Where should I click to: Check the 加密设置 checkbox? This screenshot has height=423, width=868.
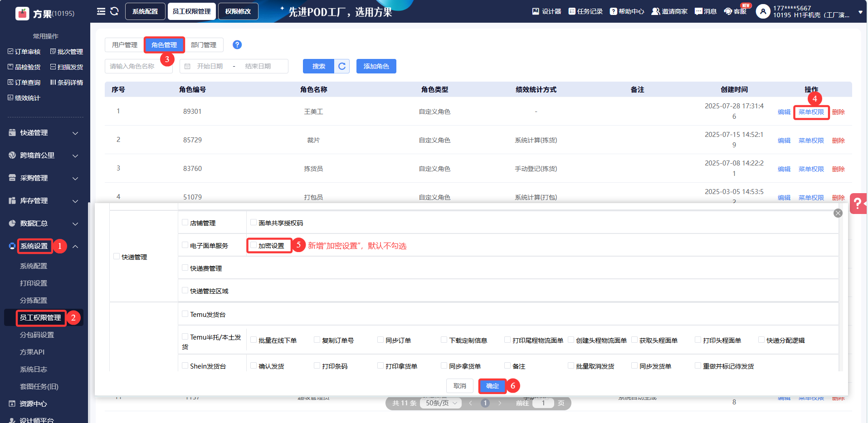click(254, 245)
